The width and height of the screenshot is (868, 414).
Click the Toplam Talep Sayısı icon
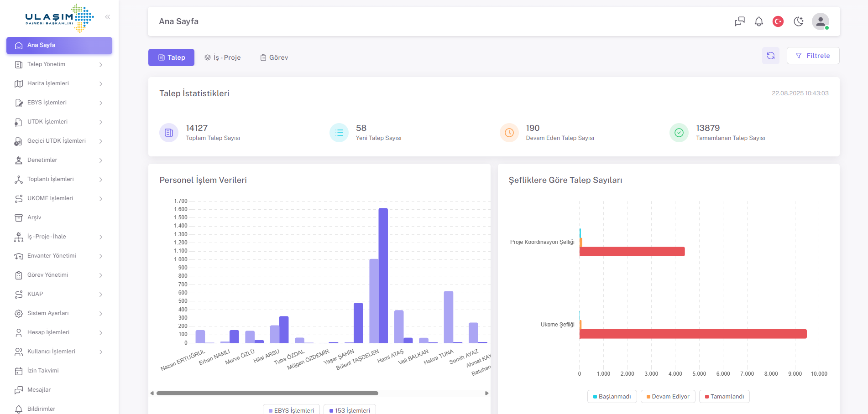[x=169, y=133]
